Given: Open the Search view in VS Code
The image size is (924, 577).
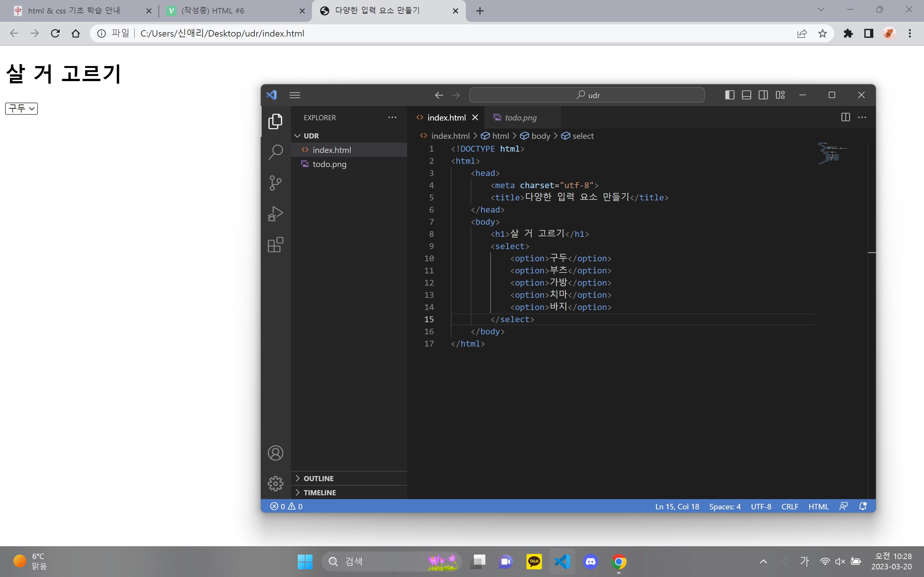Looking at the screenshot, I should 275,152.
